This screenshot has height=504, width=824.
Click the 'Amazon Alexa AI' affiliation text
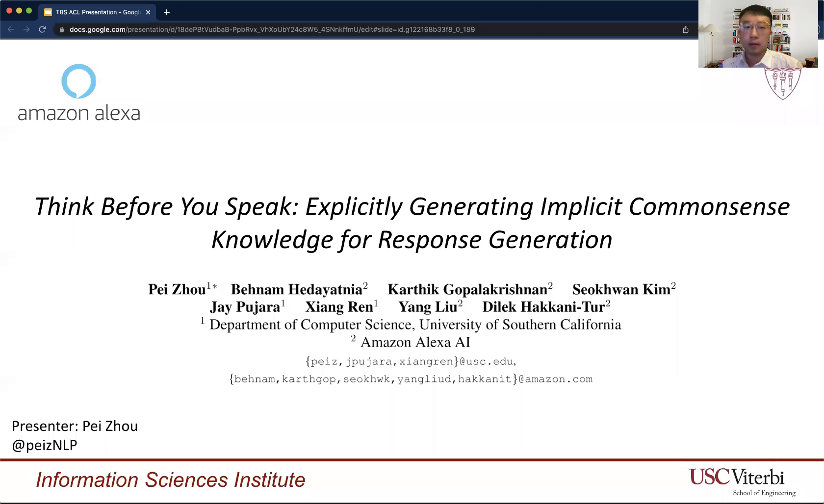415,342
